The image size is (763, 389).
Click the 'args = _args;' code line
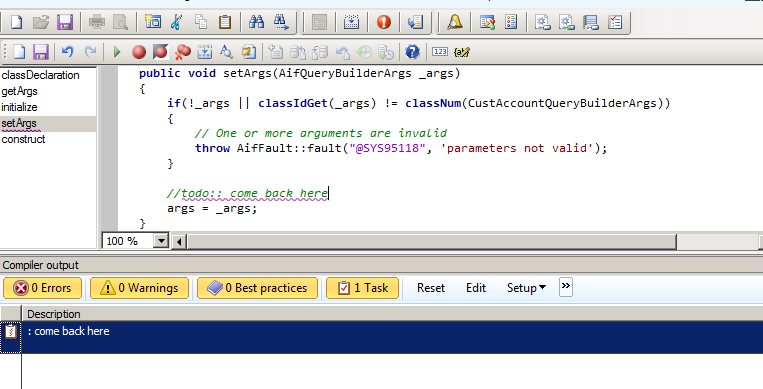(212, 208)
